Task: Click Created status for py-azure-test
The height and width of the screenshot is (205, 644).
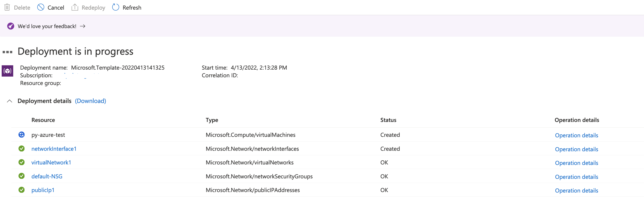Action: click(x=390, y=135)
